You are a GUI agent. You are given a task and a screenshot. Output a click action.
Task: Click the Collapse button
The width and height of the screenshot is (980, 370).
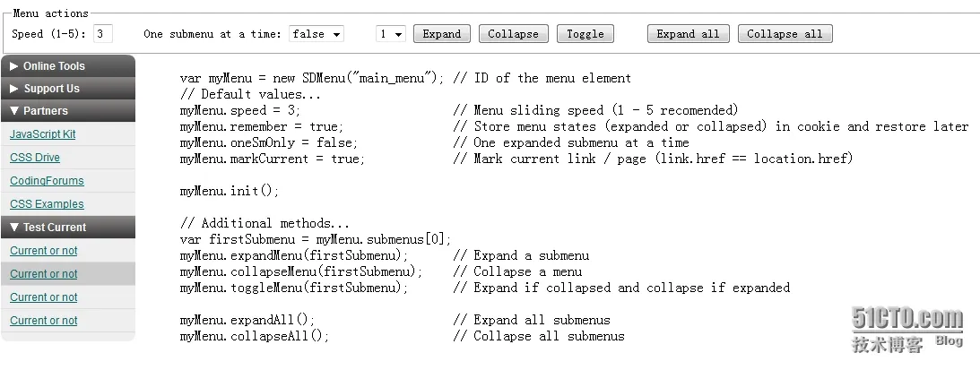pos(513,34)
